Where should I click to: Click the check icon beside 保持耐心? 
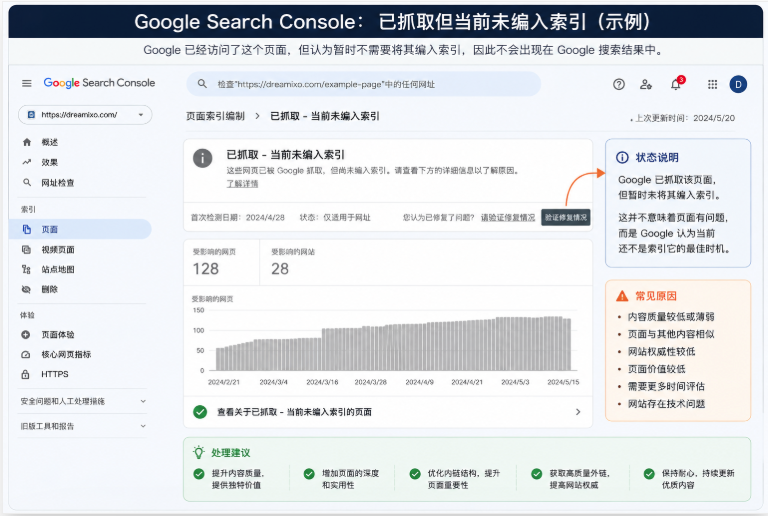pos(649,473)
